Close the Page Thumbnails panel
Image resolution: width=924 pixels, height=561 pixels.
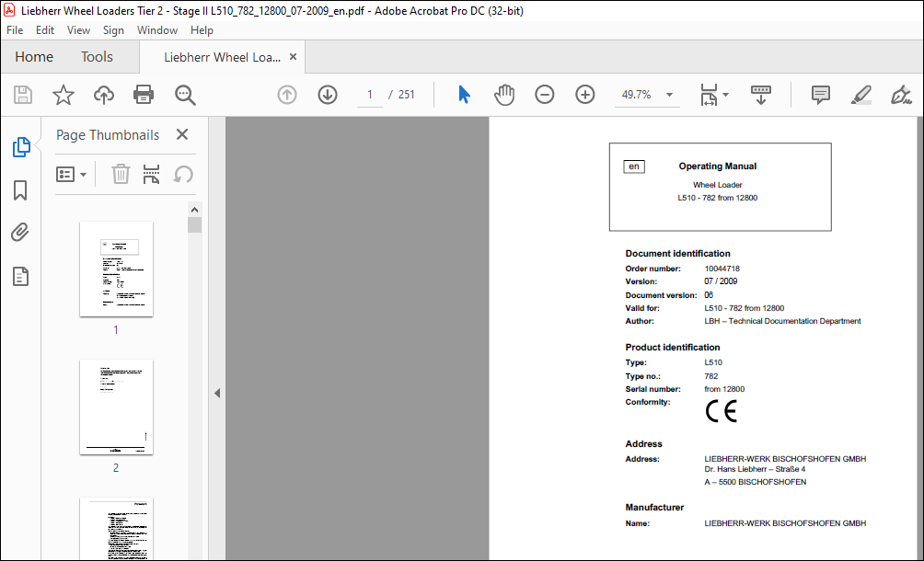point(182,135)
